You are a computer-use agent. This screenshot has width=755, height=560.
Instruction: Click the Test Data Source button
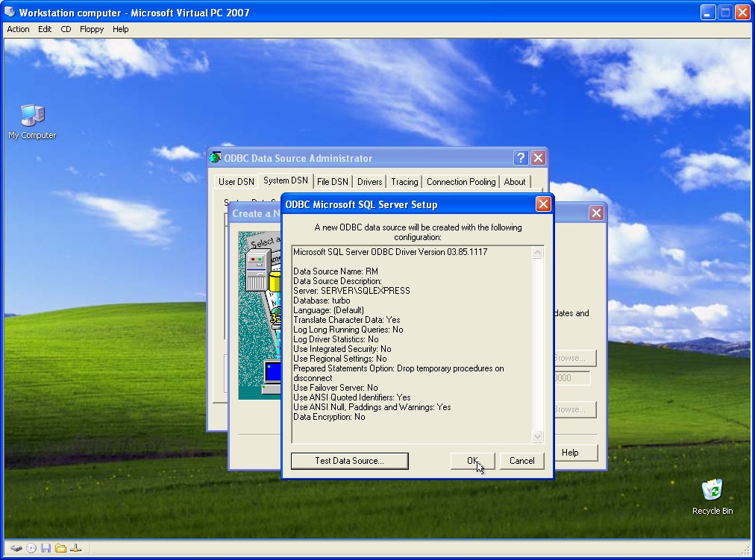pos(350,461)
